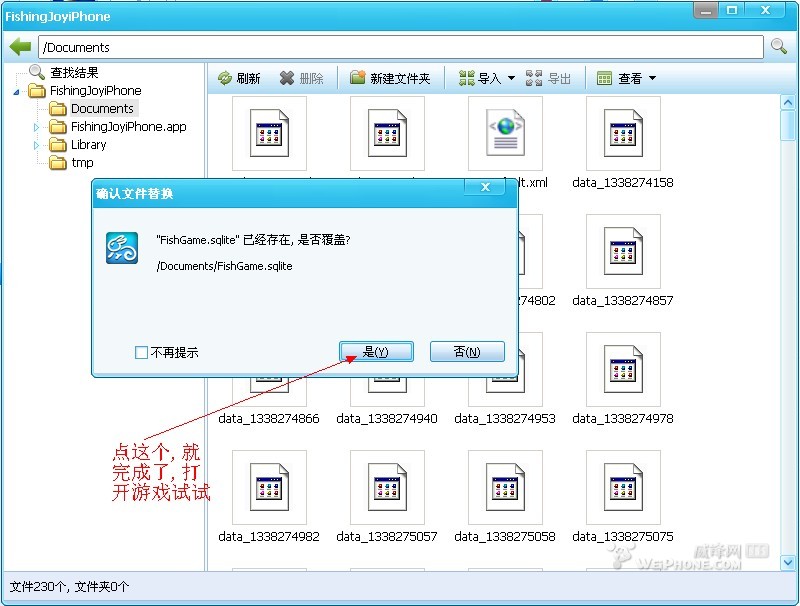Image resolution: width=800 pixels, height=606 pixels.
Task: Click 是(Y) to confirm overwrite
Action: click(376, 352)
